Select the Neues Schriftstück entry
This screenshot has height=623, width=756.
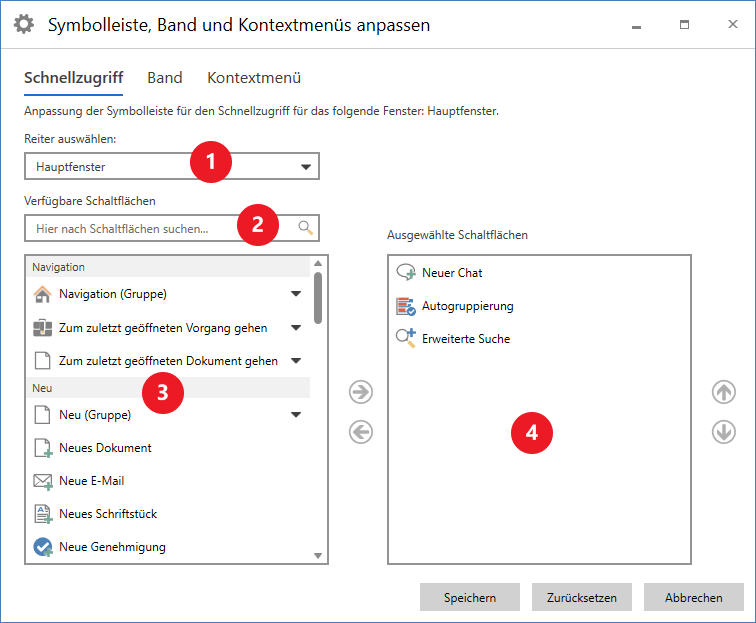point(169,514)
